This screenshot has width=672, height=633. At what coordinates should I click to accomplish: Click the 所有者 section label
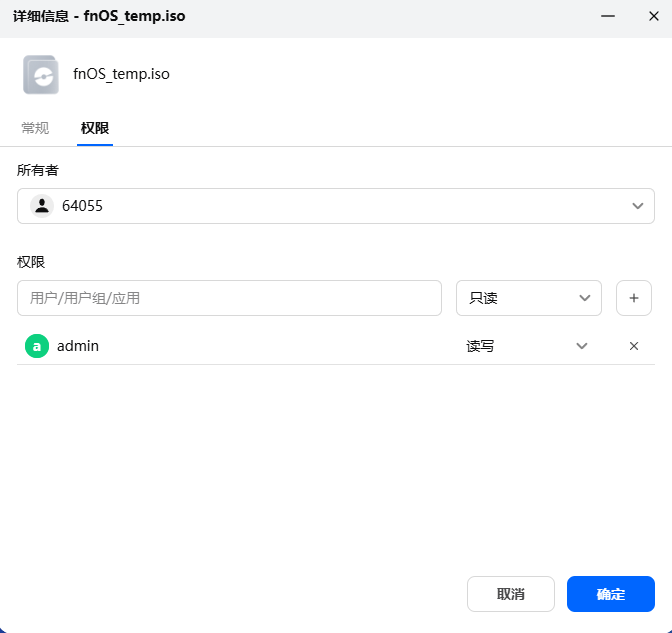click(x=38, y=170)
